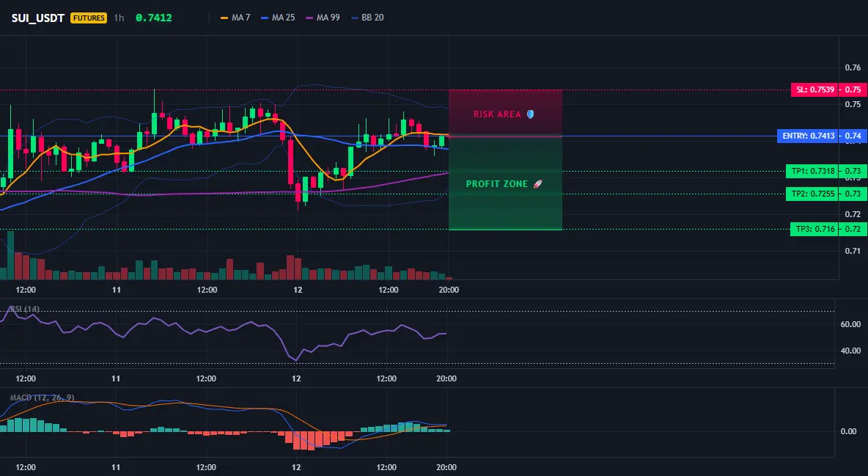The image size is (868, 476).
Task: Click the RISK AREA text
Action: click(x=497, y=114)
